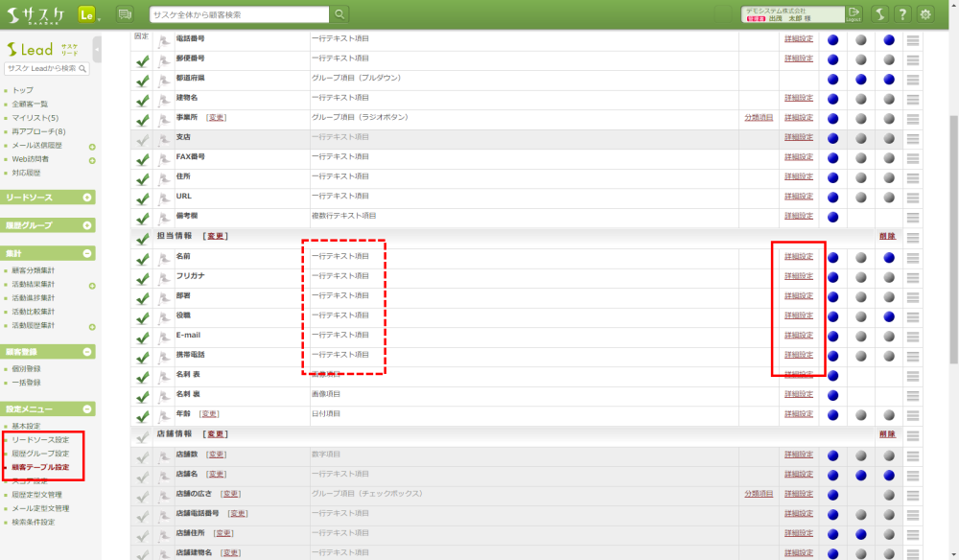Image resolution: width=959 pixels, height=560 pixels.
Task: Toggle the green checkmark on the フリガナ row
Action: coord(142,277)
